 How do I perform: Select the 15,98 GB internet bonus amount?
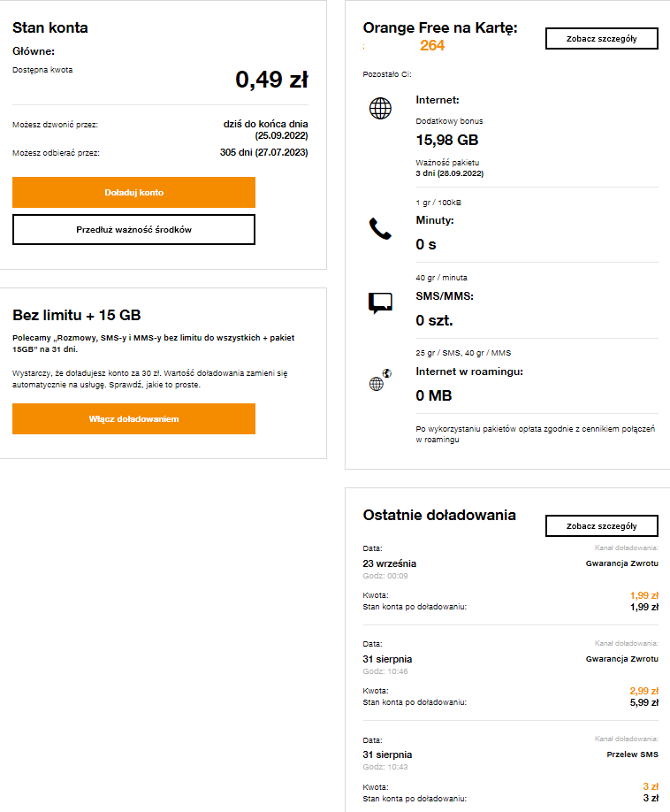pos(446,140)
